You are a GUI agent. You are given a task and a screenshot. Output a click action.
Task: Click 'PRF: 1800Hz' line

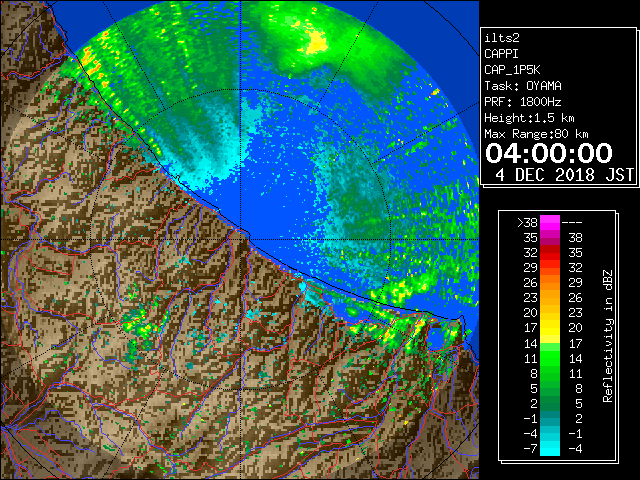(x=523, y=102)
